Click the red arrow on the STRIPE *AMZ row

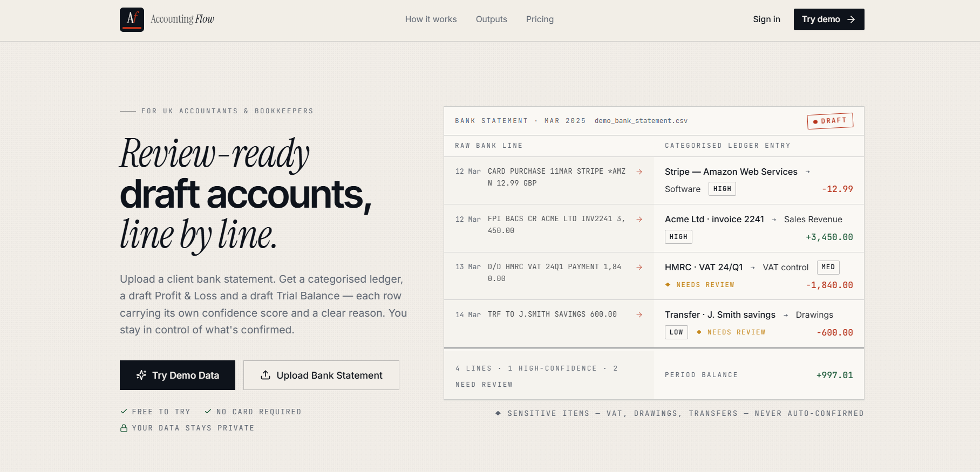click(639, 172)
